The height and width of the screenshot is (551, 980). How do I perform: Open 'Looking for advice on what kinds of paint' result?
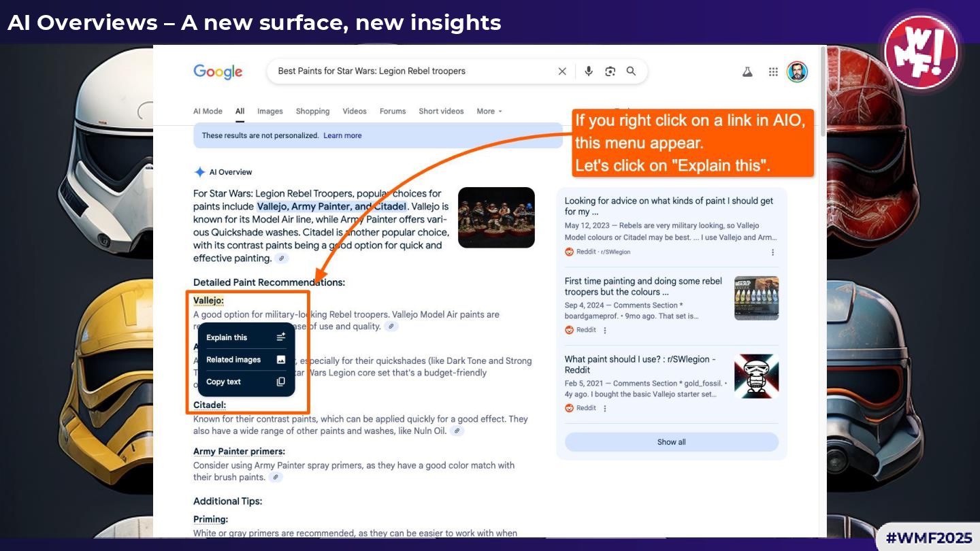pyautogui.click(x=669, y=206)
